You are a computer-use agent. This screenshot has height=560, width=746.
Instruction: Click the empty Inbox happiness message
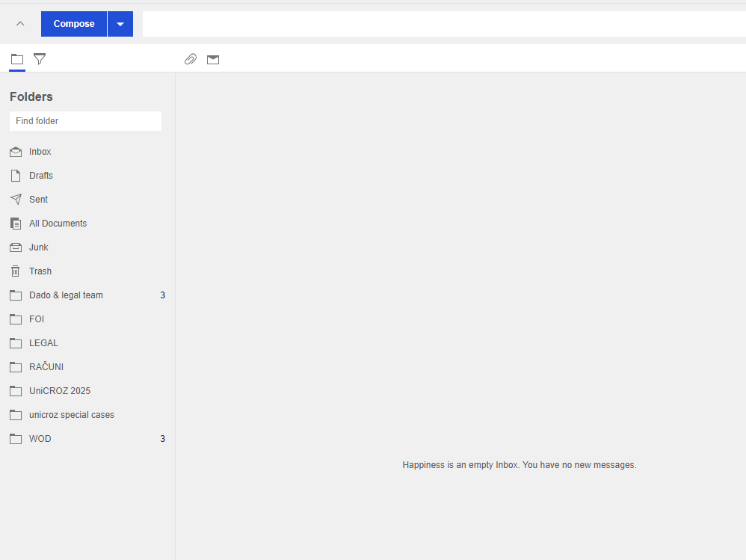point(519,465)
